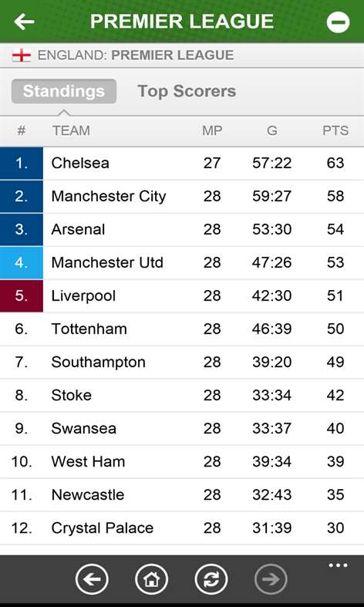Image resolution: width=364 pixels, height=607 pixels.
Task: Open the home icon in bottom bar
Action: point(151,579)
